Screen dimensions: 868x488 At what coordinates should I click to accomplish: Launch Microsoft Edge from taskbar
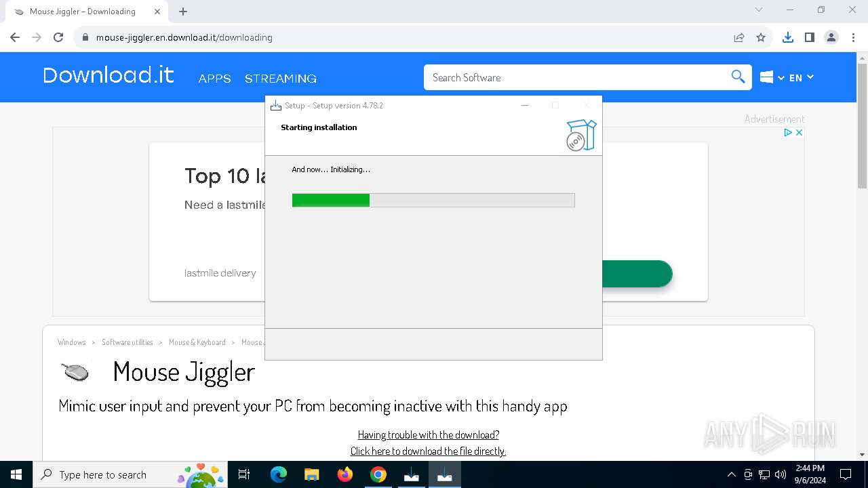[x=279, y=474]
